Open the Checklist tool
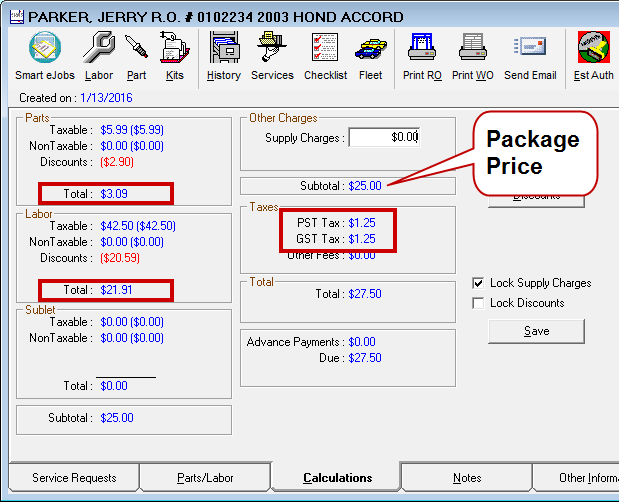 pos(324,55)
